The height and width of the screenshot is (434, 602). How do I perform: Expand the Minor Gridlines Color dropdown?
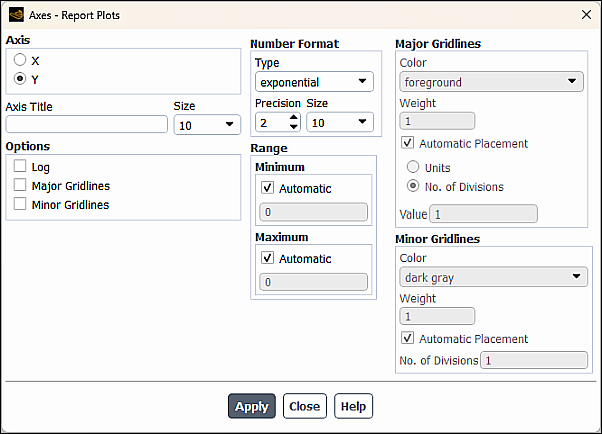491,277
